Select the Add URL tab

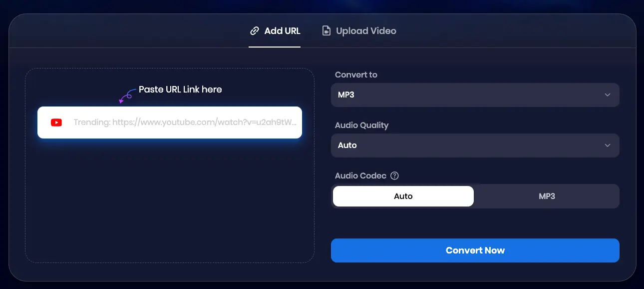coord(275,30)
